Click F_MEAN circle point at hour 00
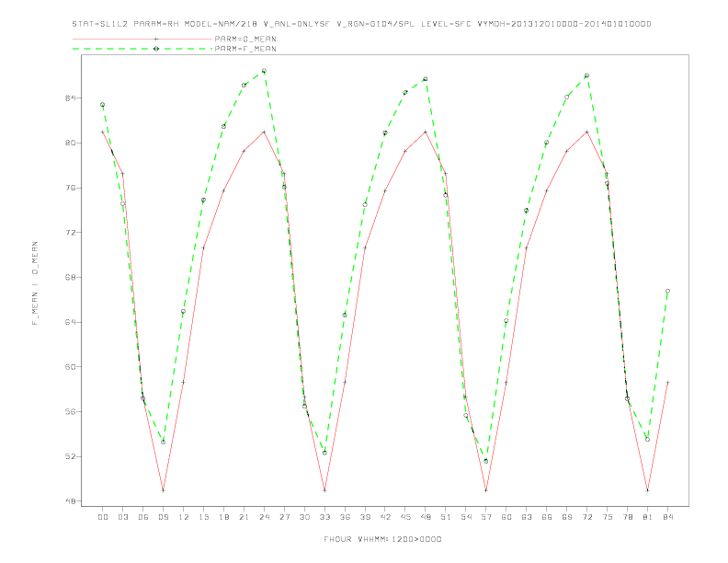Image resolution: width=728 pixels, height=563 pixels. (x=103, y=105)
